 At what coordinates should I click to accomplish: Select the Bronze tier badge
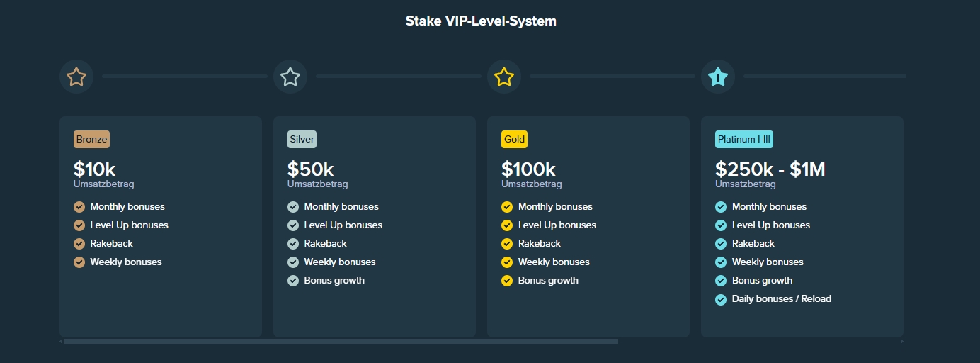91,139
